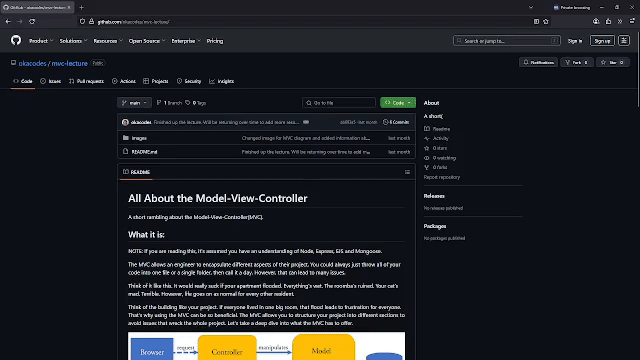Bookmark this page with the star icon
Image resolution: width=640 pixels, height=360 pixels.
pos(546,22)
